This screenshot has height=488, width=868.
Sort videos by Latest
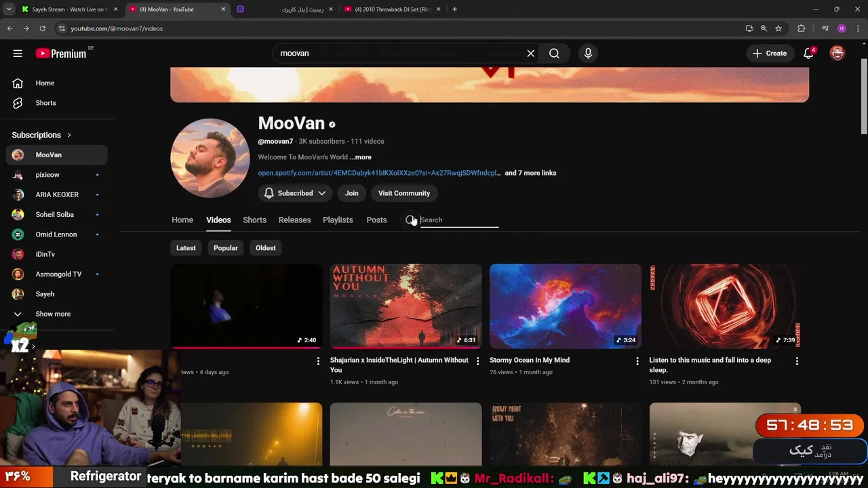point(186,248)
